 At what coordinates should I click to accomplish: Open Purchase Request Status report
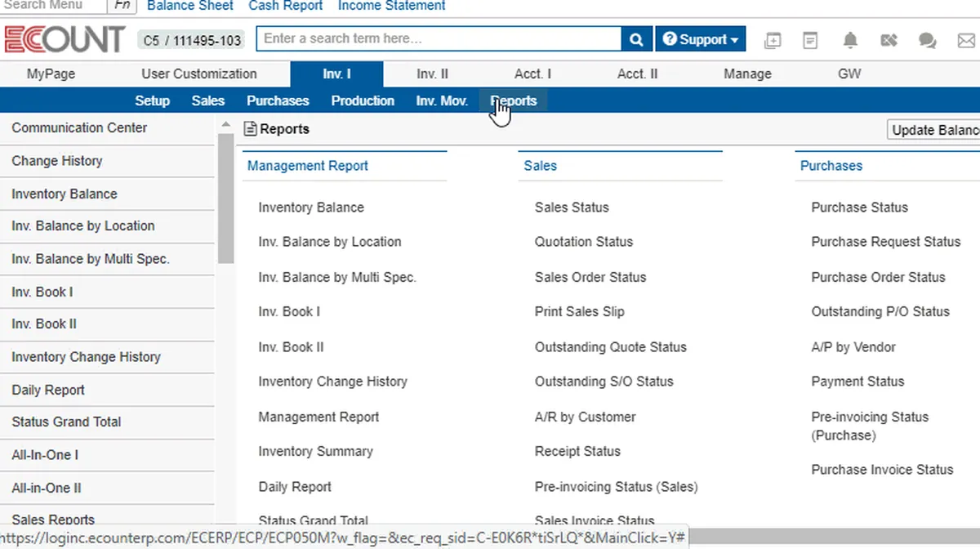(886, 242)
